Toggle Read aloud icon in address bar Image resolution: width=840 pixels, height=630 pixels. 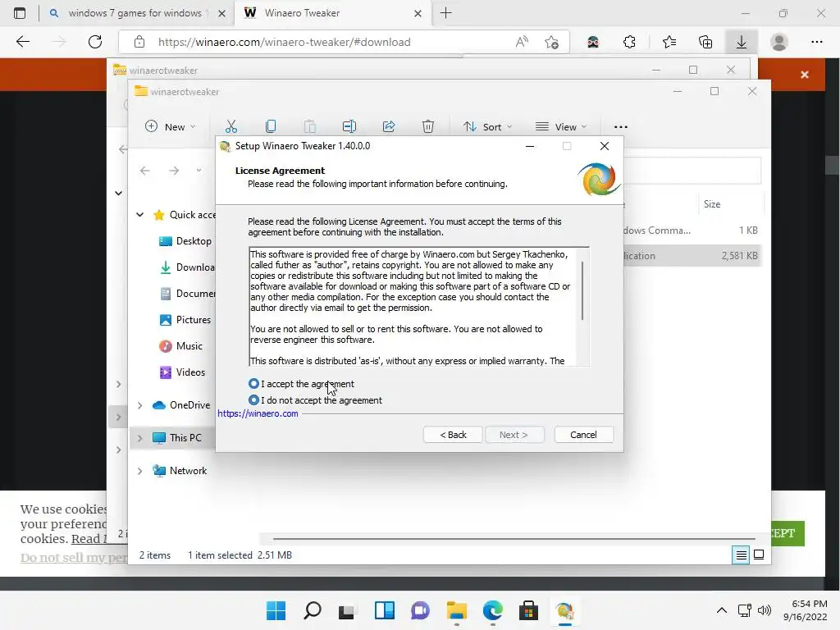(522, 42)
